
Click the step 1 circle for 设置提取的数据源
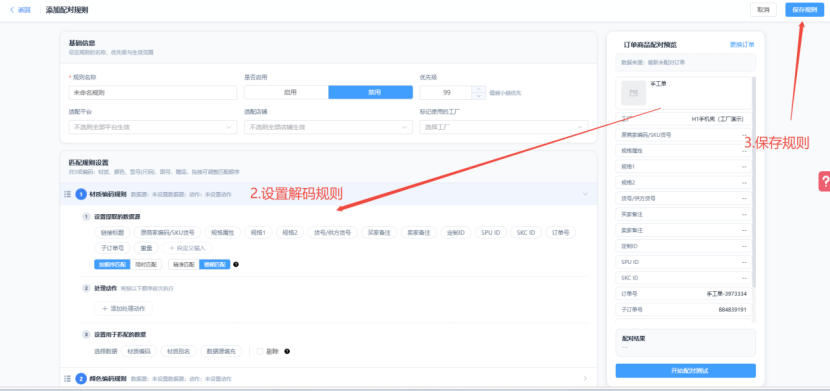86,217
